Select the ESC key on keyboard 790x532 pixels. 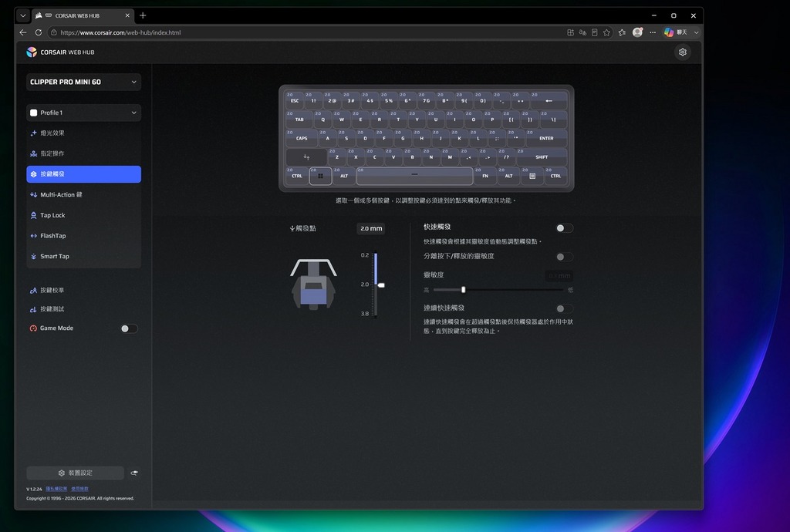coord(295,100)
